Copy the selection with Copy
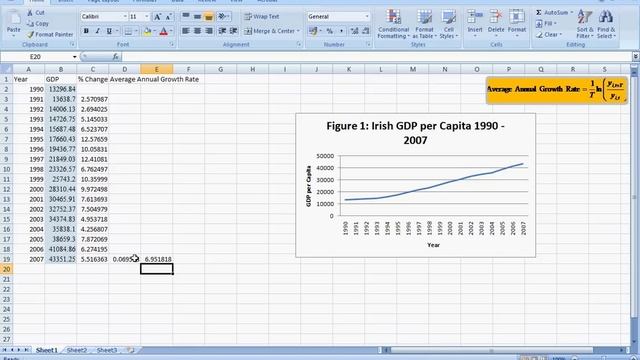This screenshot has height=360, width=640. pos(38,24)
